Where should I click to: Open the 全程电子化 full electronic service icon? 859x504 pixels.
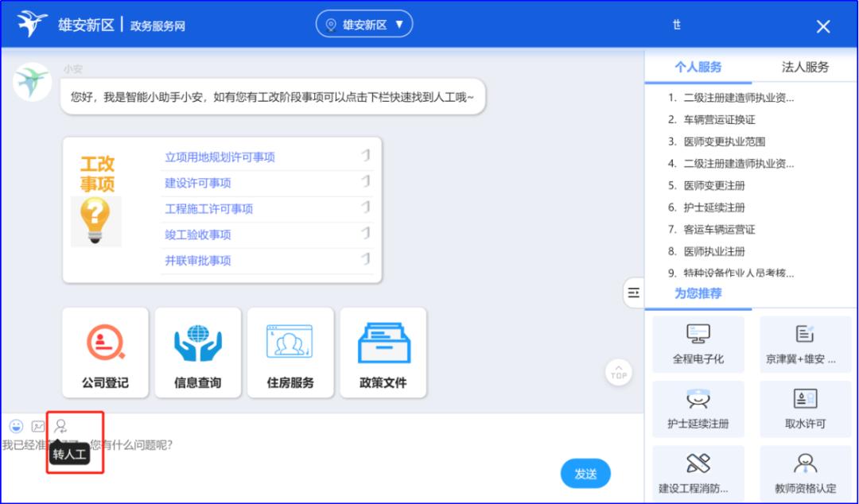tap(699, 343)
